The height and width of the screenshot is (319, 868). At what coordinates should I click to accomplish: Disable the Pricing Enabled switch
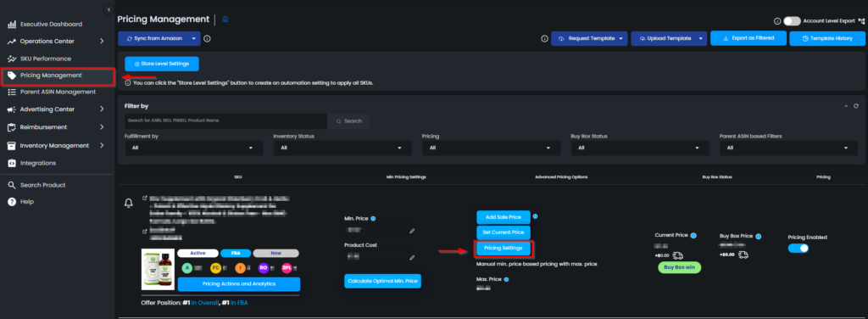coord(798,248)
